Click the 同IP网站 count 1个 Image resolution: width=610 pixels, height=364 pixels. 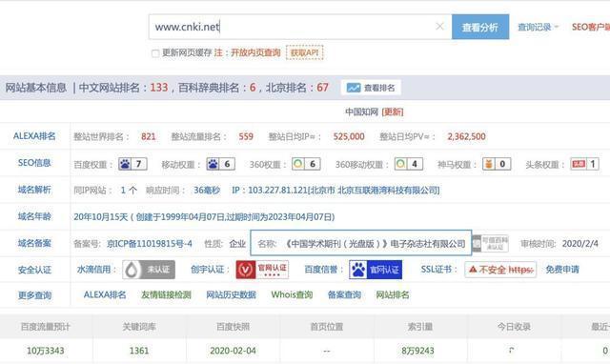(129, 191)
